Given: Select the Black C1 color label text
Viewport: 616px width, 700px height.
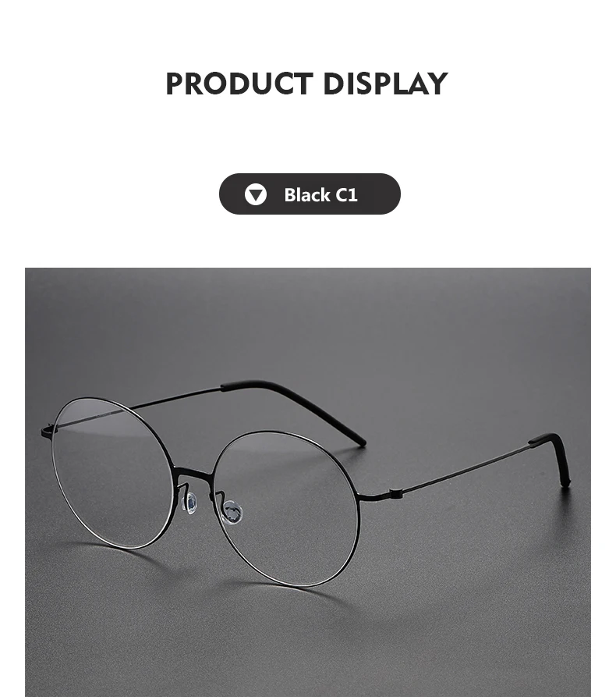Looking at the screenshot, I should pos(320,194).
